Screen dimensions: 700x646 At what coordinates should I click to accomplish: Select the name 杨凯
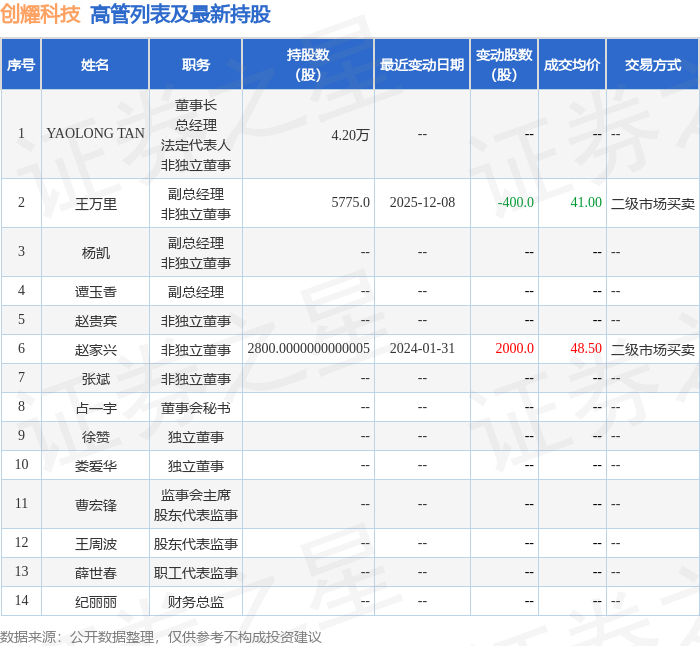point(96,253)
